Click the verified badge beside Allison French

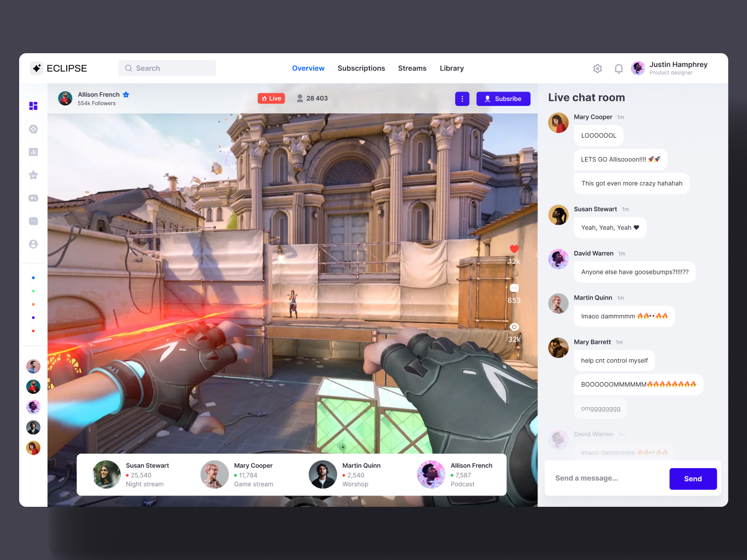point(126,95)
